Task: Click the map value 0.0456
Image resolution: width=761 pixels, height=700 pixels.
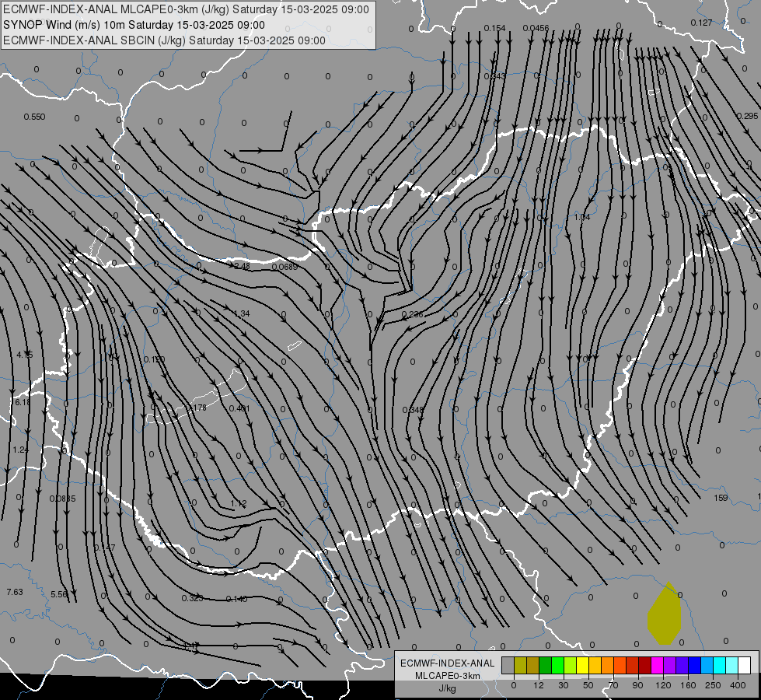Action: 536,28
